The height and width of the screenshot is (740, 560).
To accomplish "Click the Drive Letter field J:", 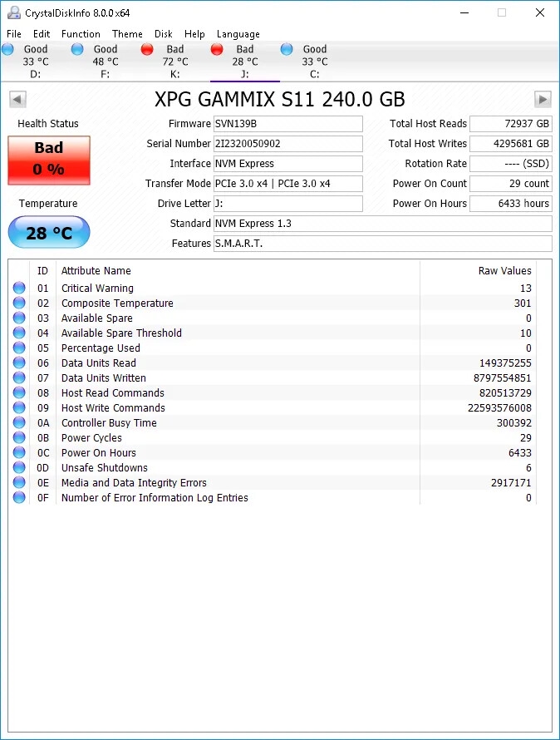I will tap(288, 204).
